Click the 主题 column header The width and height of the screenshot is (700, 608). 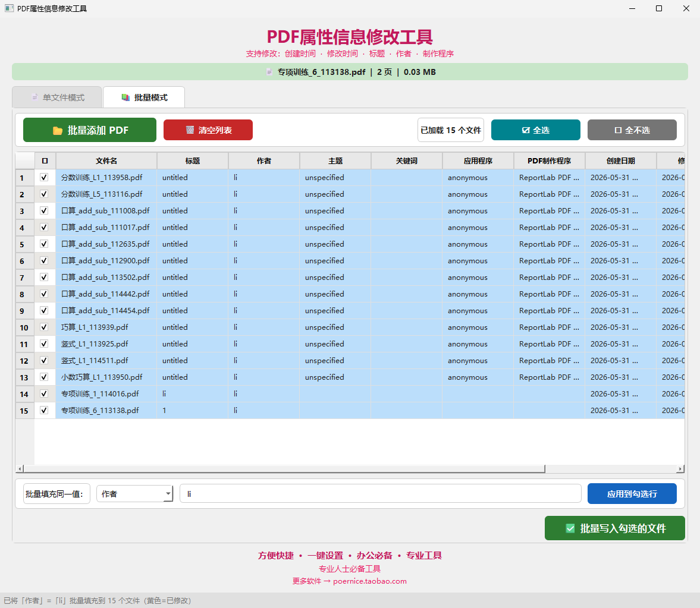coord(335,160)
